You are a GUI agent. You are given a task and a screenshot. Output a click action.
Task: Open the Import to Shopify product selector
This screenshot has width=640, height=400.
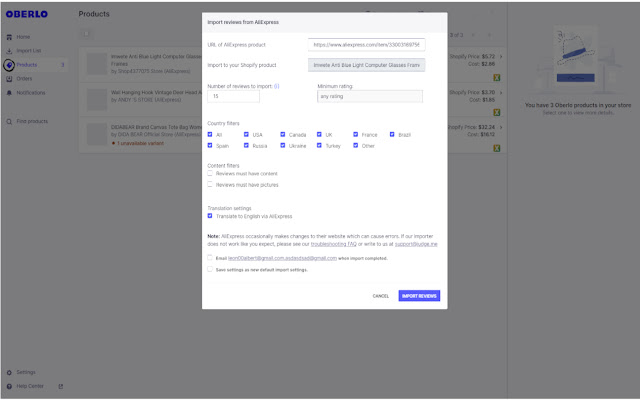(x=367, y=65)
